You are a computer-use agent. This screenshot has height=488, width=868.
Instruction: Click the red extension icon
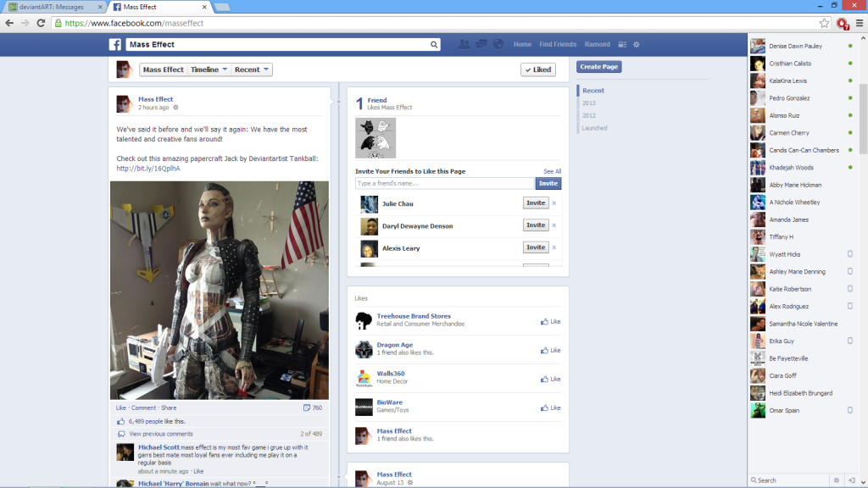point(843,23)
